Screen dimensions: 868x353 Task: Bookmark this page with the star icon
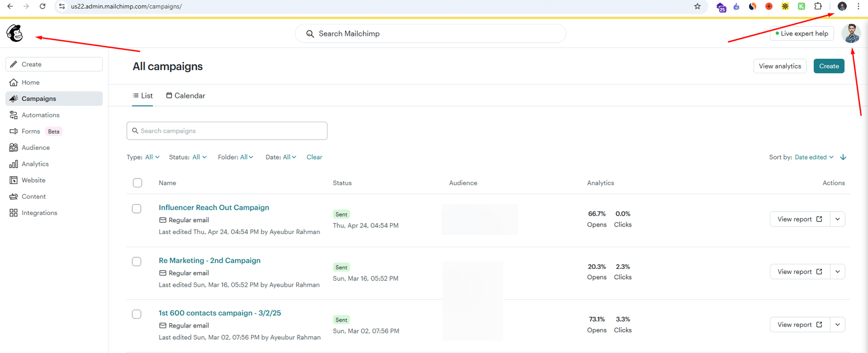tap(697, 7)
